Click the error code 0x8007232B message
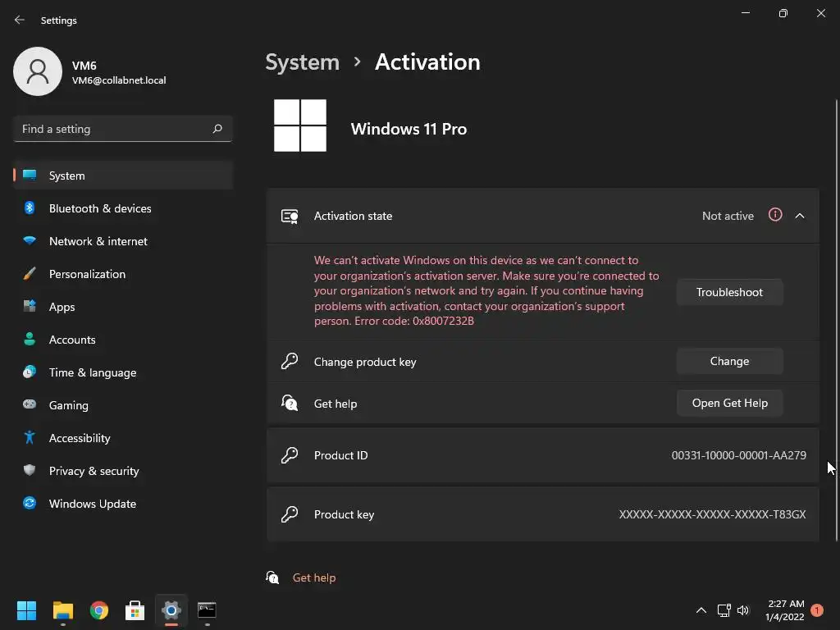The height and width of the screenshot is (630, 840). [x=486, y=290]
